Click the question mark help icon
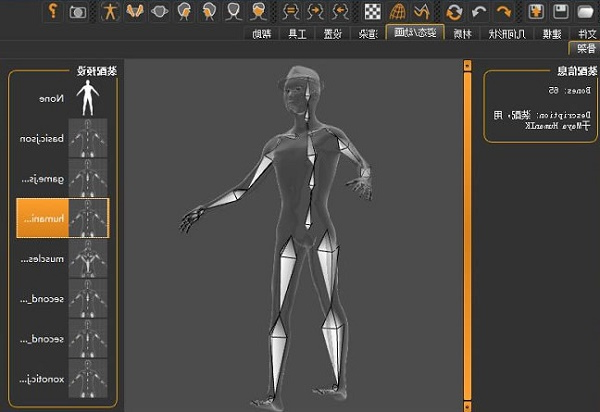This screenshot has width=600, height=412. pos(51,11)
